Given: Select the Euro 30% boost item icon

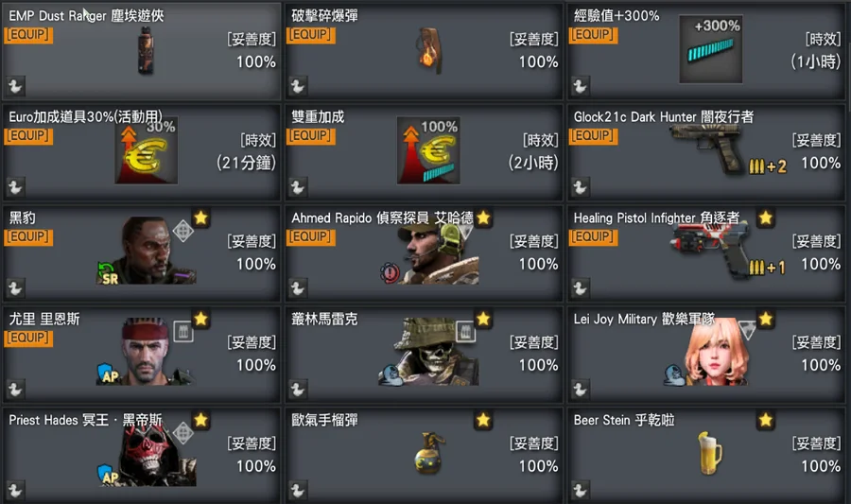Looking at the screenshot, I should [146, 150].
